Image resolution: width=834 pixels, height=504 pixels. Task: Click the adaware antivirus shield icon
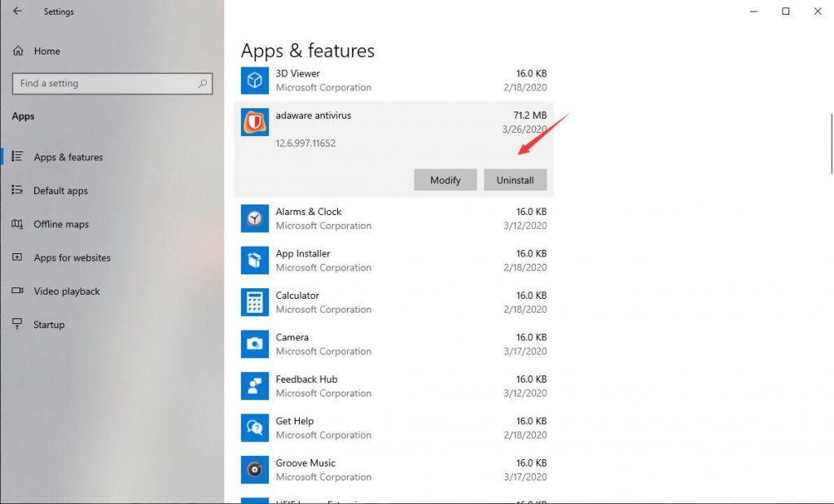tap(255, 122)
